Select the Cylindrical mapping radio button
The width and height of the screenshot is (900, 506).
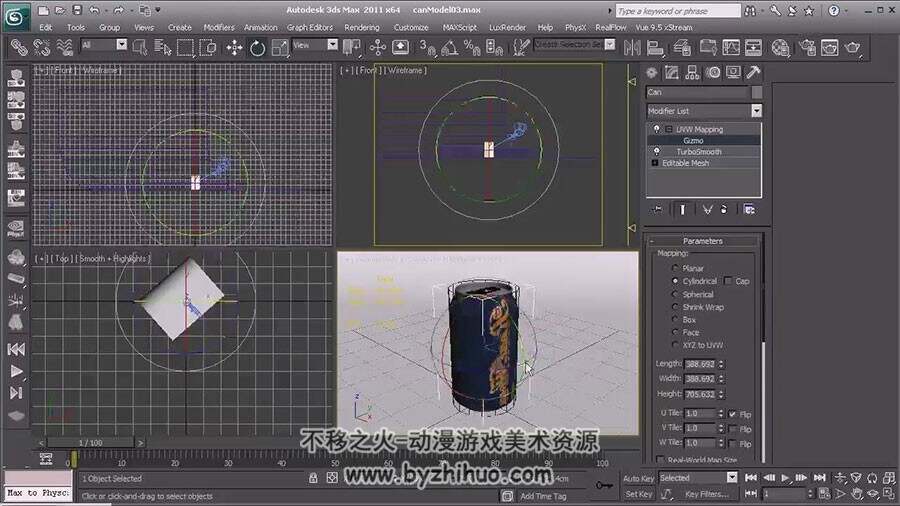pyautogui.click(x=675, y=281)
